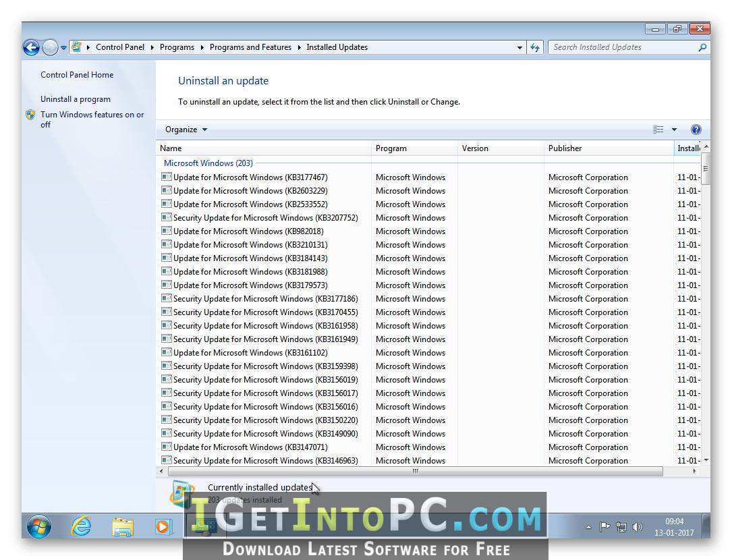
Task: Sort by the Program column header
Action: 414,148
